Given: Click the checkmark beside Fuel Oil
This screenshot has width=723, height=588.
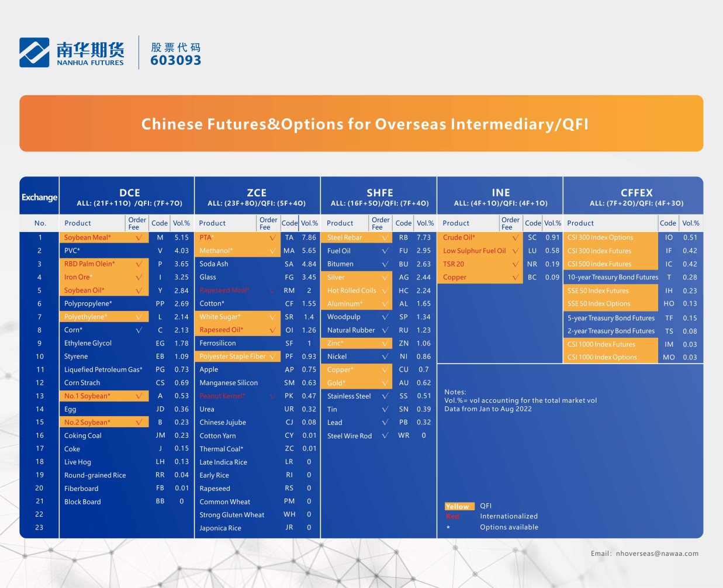Looking at the screenshot, I should (x=385, y=251).
